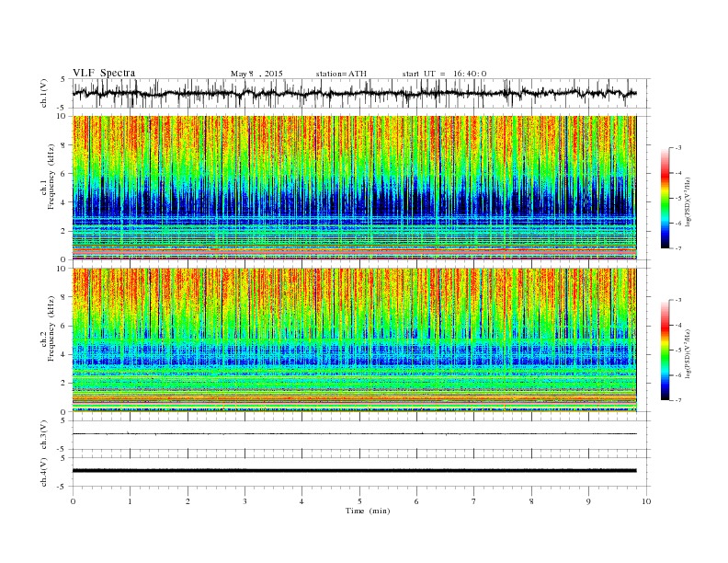Click the '-5' tick on upper colorbar
Viewport: 728px width, 563px height.
coord(677,199)
